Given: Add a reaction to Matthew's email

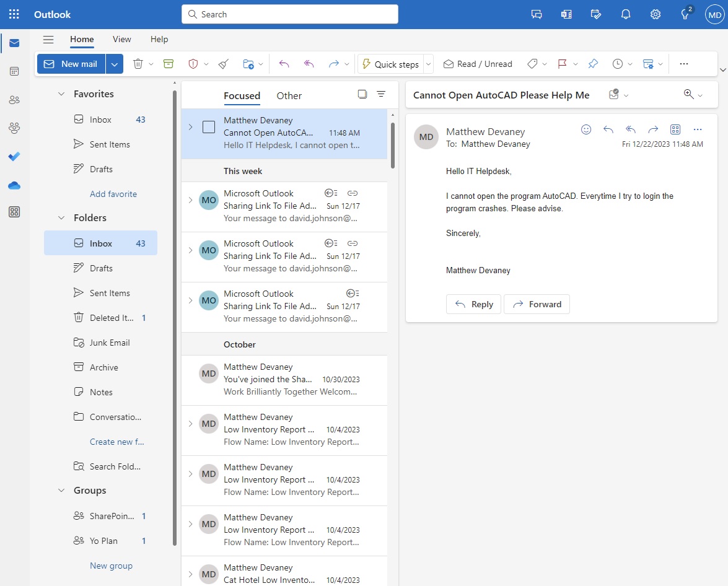Looking at the screenshot, I should click(586, 129).
